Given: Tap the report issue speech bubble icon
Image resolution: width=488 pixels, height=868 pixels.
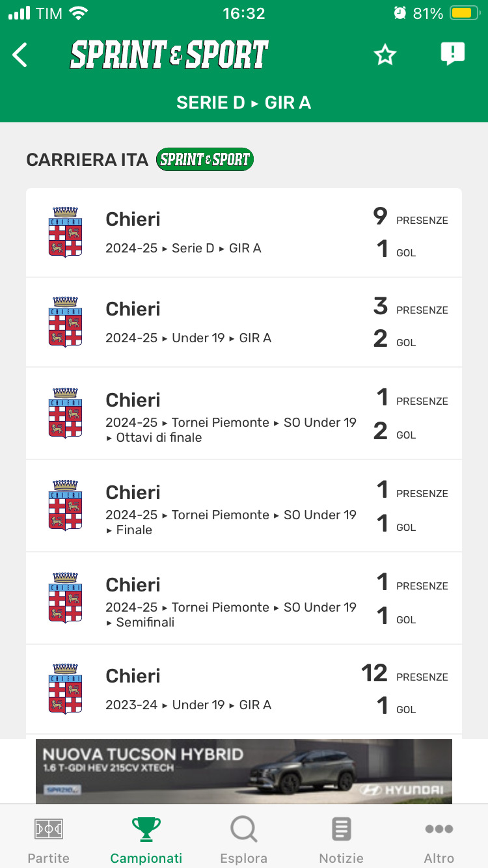Looking at the screenshot, I should 452,54.
